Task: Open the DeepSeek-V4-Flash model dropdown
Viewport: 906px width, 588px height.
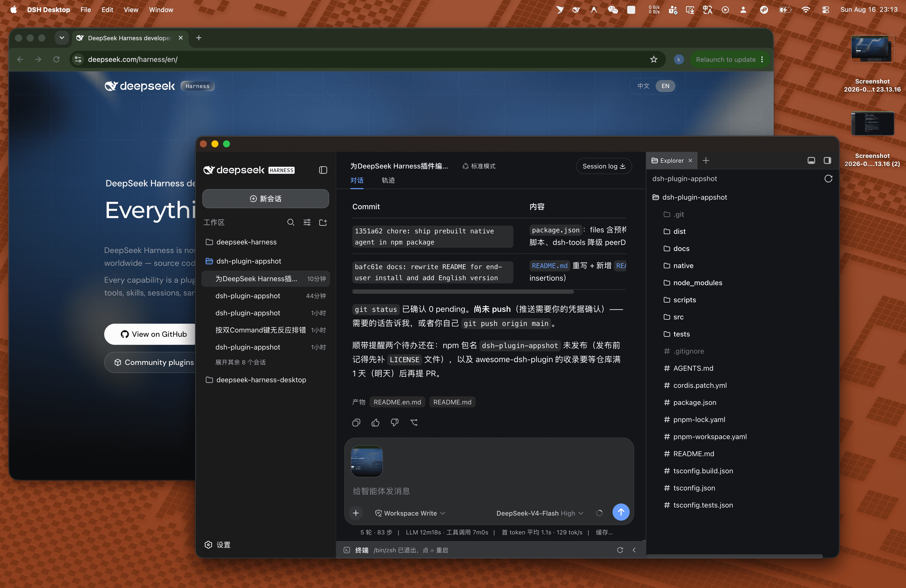Action: coord(540,513)
